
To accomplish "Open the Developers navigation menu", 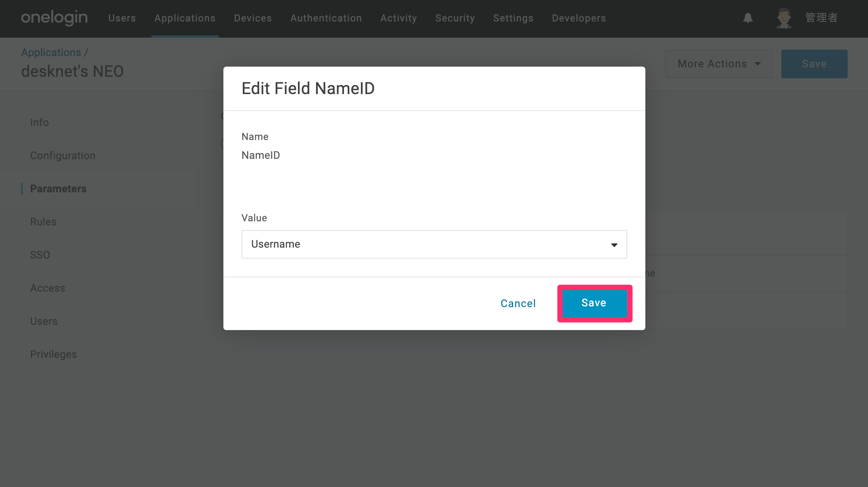I will coord(579,18).
